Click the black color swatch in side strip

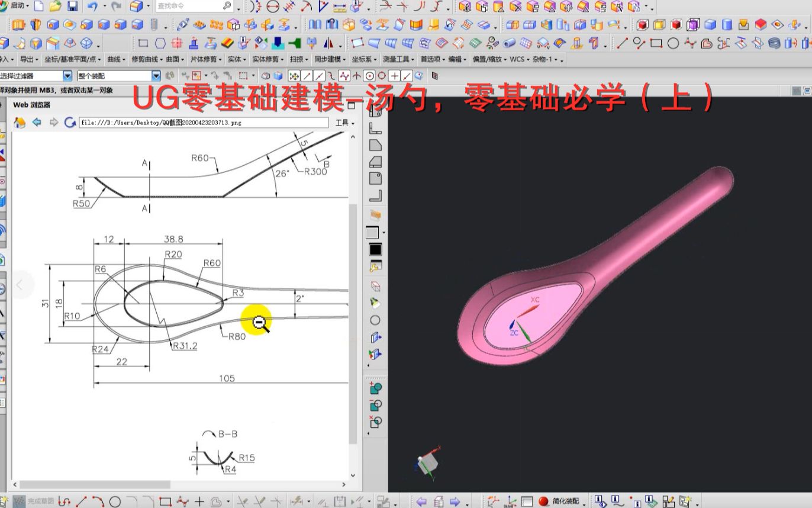[x=375, y=249]
